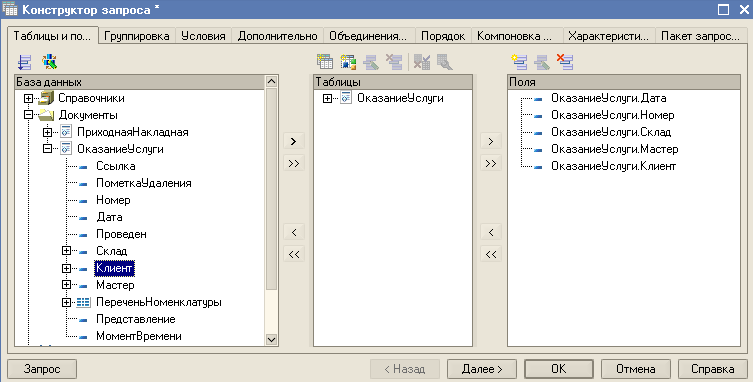
Task: Click the document icon of ОказаниеУслуги in Таблицы
Action: 346,98
